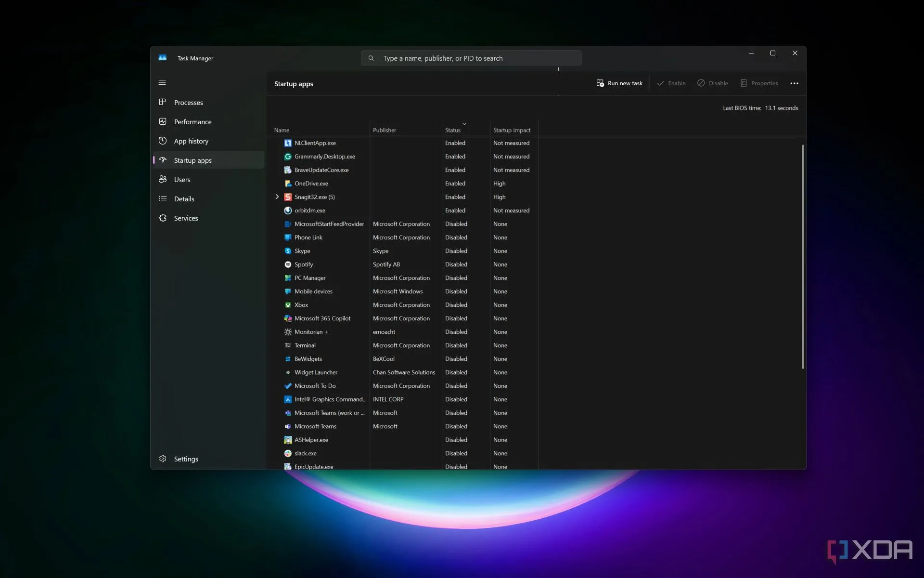Click the NLClientApp.exe app icon
This screenshot has width=924, height=578.
[x=288, y=143]
